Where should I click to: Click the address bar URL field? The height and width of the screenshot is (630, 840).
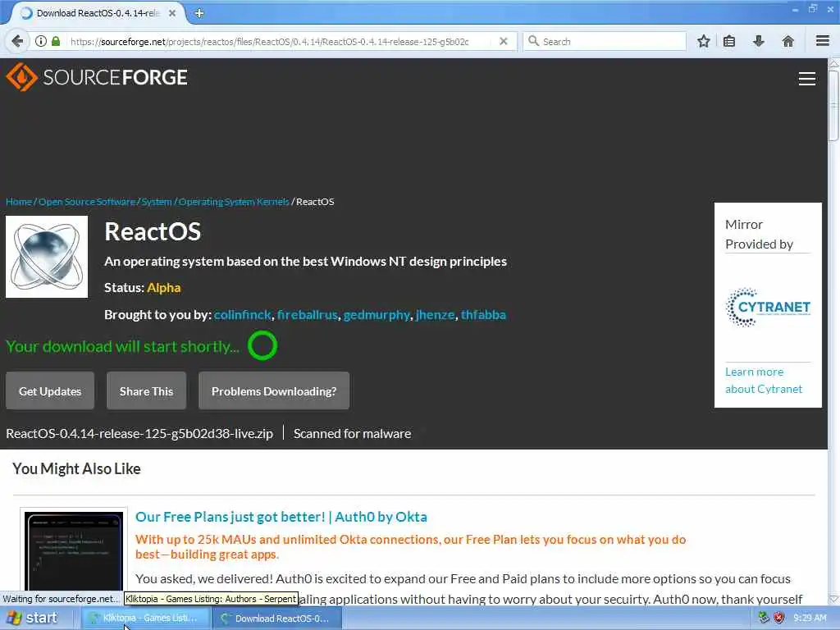click(270, 41)
